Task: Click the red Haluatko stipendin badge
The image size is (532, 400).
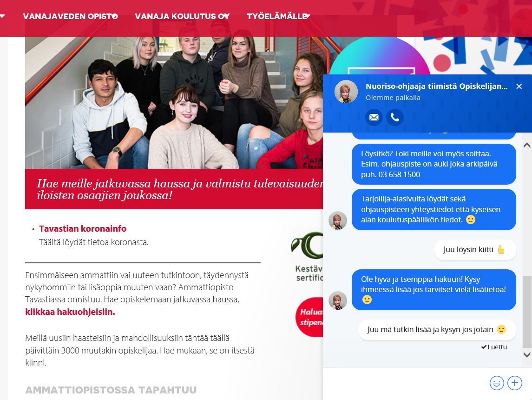Action: pos(310,317)
